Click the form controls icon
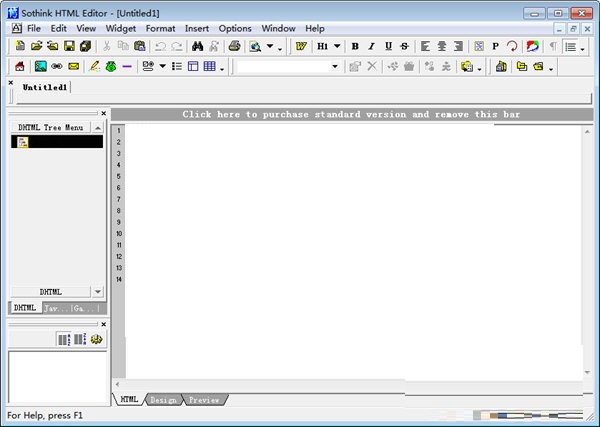The image size is (600, 427). pyautogui.click(x=148, y=67)
